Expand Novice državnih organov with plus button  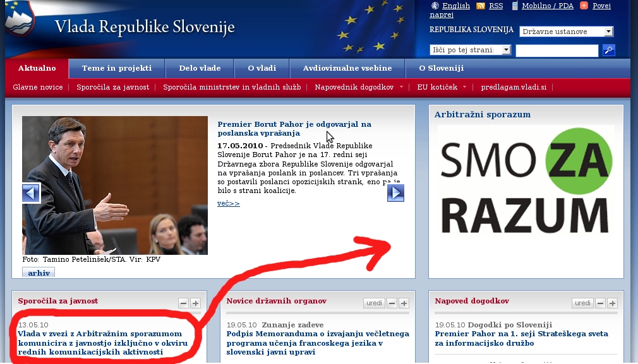[x=404, y=303]
